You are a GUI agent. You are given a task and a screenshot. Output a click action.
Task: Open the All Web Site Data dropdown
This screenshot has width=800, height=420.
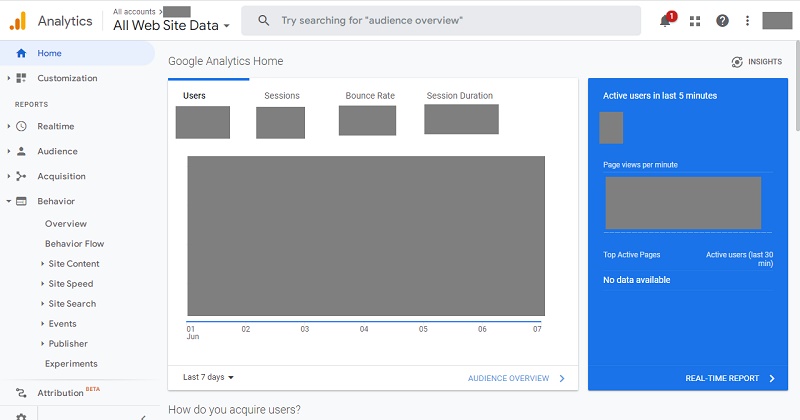click(171, 25)
